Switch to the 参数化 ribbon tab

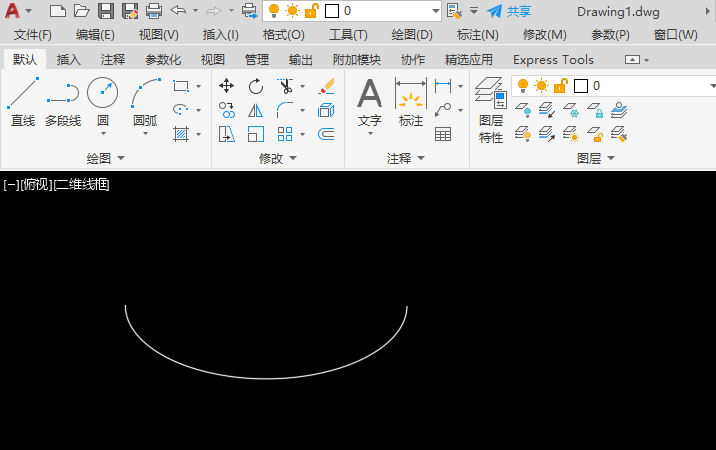click(x=163, y=59)
